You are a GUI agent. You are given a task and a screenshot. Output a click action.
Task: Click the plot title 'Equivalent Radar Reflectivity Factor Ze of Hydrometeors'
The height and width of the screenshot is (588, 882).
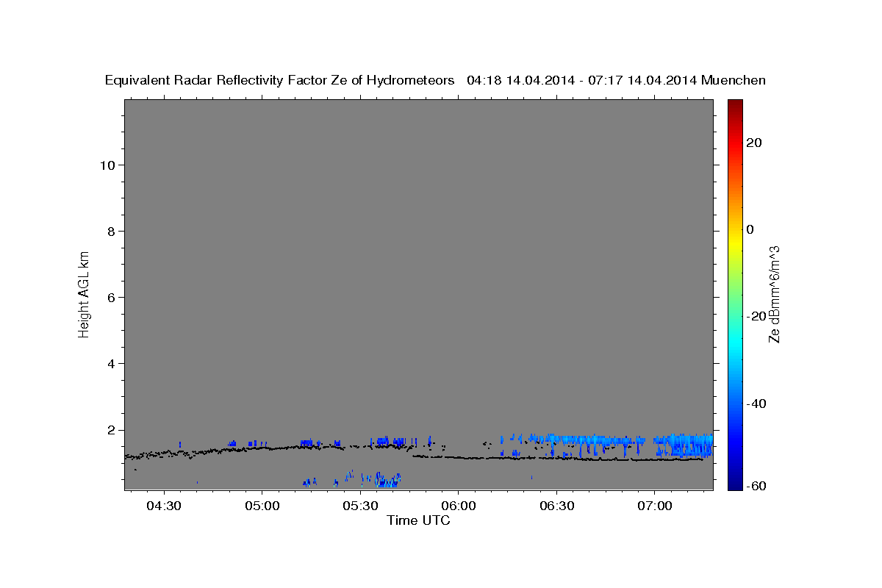[x=279, y=80]
